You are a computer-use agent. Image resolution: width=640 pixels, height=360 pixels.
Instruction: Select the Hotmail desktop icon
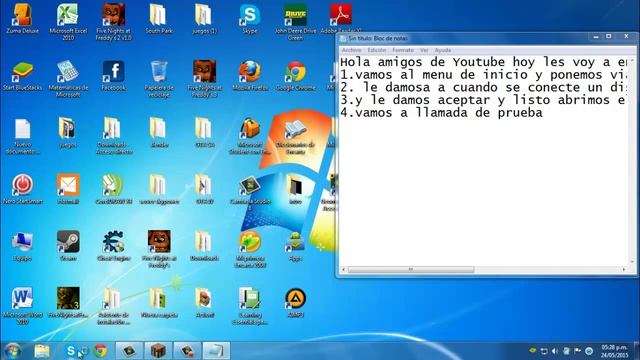pos(68,189)
